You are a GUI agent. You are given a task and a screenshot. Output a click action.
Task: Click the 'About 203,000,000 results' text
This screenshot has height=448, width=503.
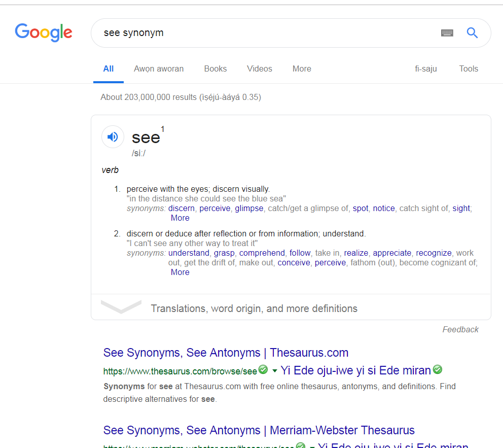[x=181, y=97]
